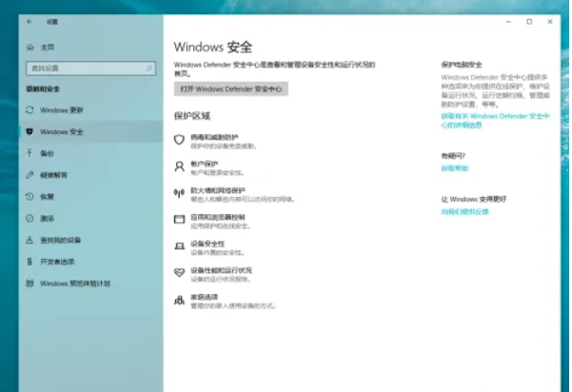Select Windows 更新 in the sidebar
This screenshot has width=572, height=392.
61,110
